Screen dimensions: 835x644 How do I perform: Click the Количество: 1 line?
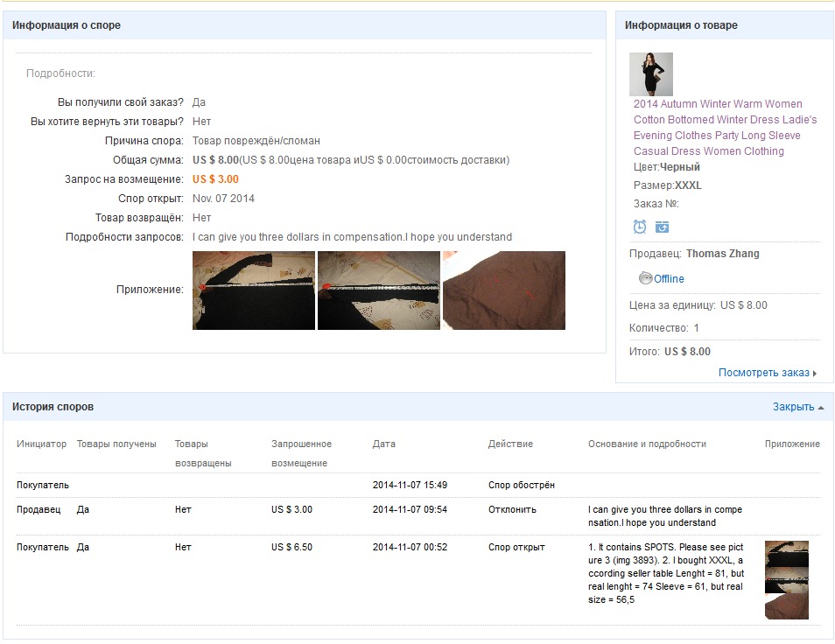[x=664, y=328]
